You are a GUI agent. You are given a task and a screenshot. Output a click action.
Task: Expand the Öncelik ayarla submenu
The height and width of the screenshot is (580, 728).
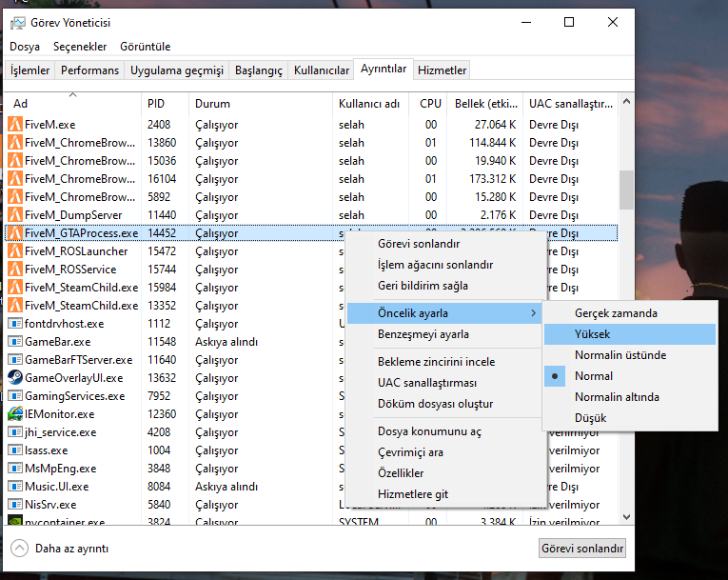tap(444, 313)
